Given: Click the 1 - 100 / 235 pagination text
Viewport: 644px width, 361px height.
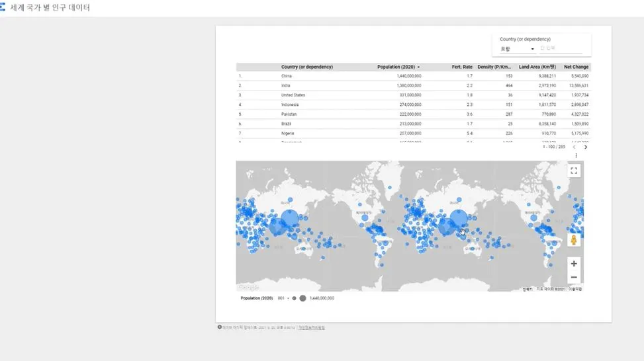Looking at the screenshot, I should click(553, 147).
